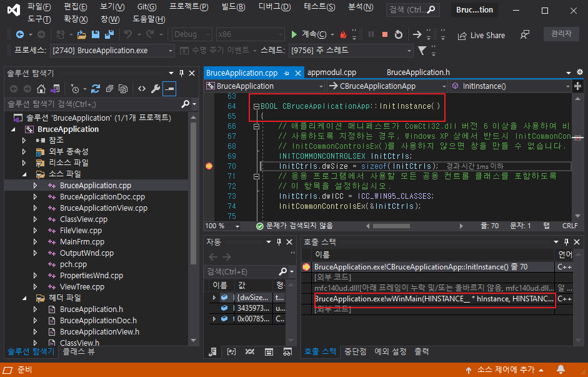Image resolution: width=588 pixels, height=377 pixels.
Task: Pin the Call Stack (호출 스택) panel
Action: (567, 242)
